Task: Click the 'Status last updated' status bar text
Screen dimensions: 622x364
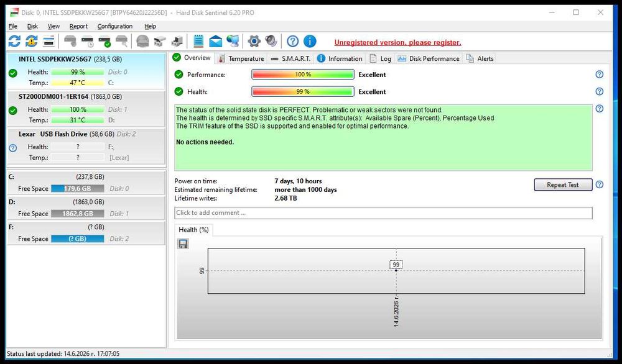Action: pos(63,353)
